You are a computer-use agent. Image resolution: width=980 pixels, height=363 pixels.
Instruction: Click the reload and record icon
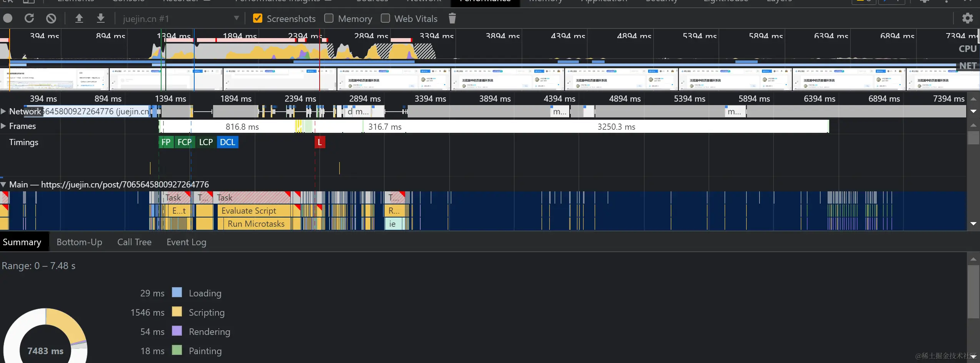[x=29, y=18]
